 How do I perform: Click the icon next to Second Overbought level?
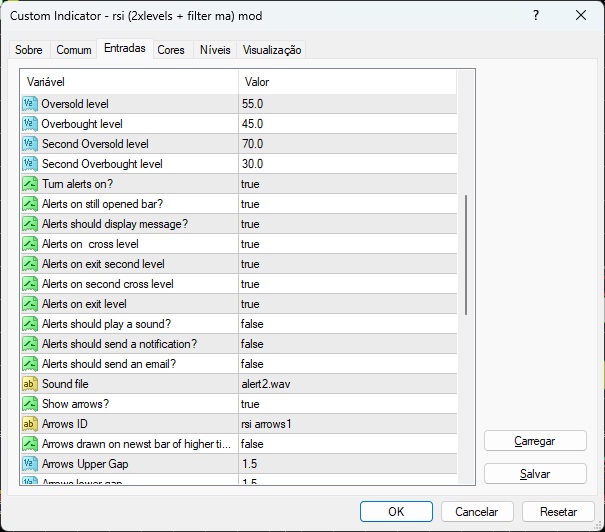click(x=29, y=164)
